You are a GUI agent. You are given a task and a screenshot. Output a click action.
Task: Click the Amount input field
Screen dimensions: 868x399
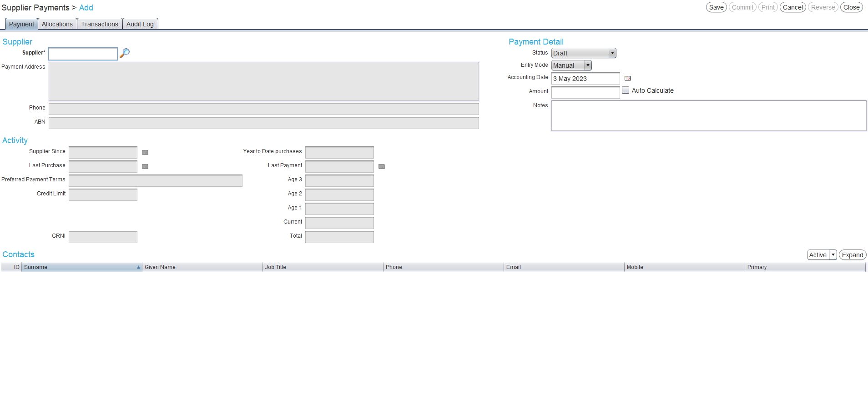(x=585, y=92)
